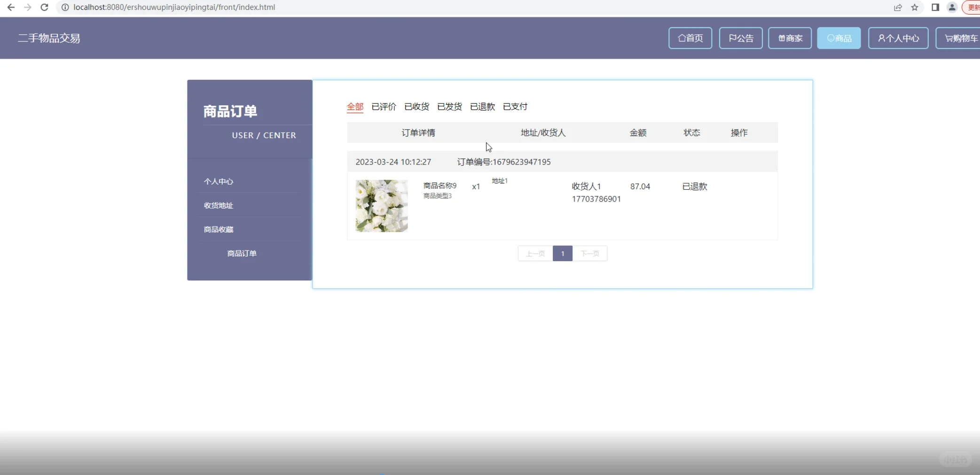Screen dimensions: 980x475
Task: Open 商品收藏 from the sidebar
Action: click(x=218, y=229)
